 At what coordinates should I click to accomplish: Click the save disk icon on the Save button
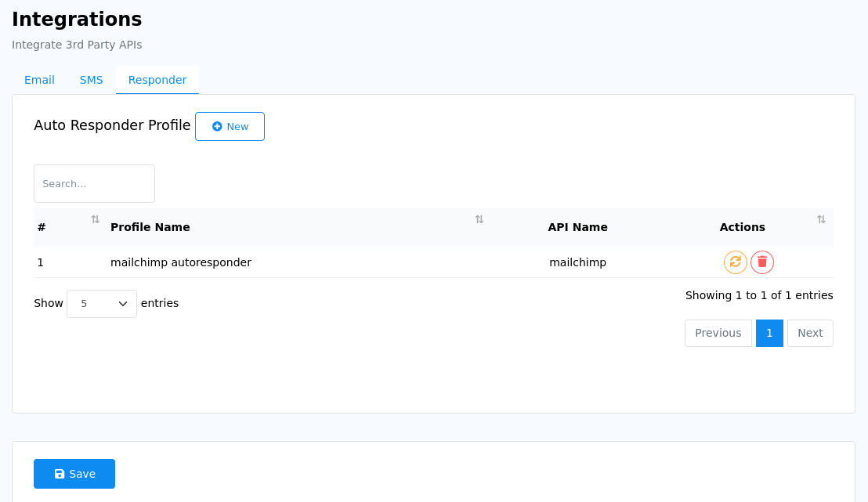pyautogui.click(x=59, y=473)
